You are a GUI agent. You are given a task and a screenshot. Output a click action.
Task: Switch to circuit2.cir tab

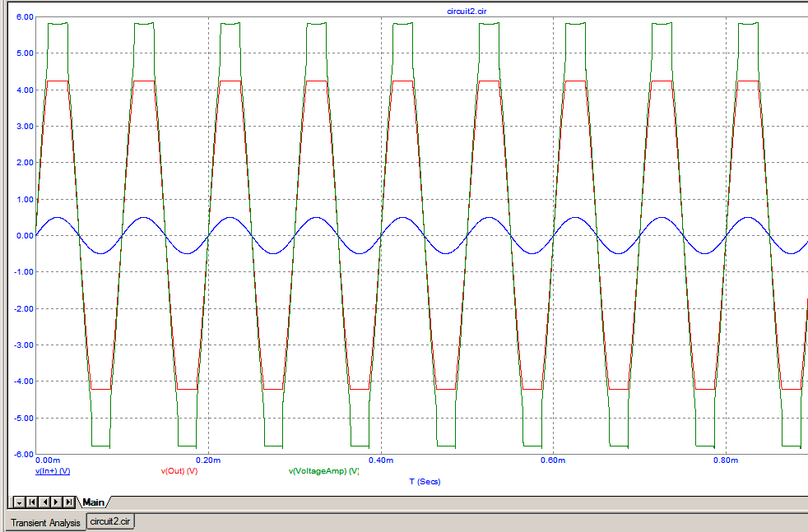coord(109,521)
